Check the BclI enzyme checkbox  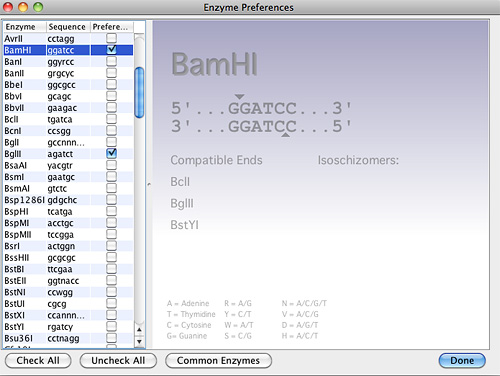point(111,119)
